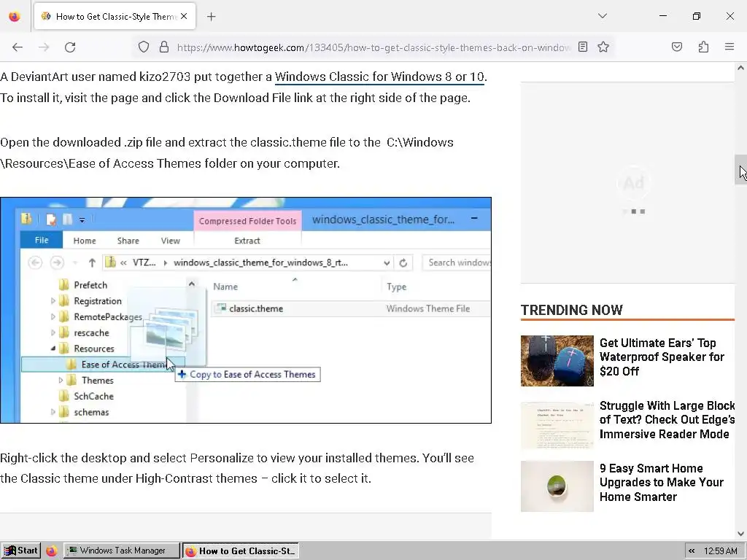Image resolution: width=747 pixels, height=560 pixels.
Task: Open the Firefox application hamburger menu
Action: coord(729,47)
